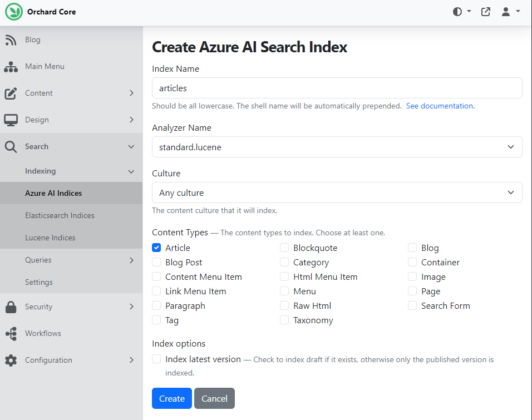Expand the Queries submenu chevron
Image resolution: width=532 pixels, height=420 pixels.
(x=132, y=260)
